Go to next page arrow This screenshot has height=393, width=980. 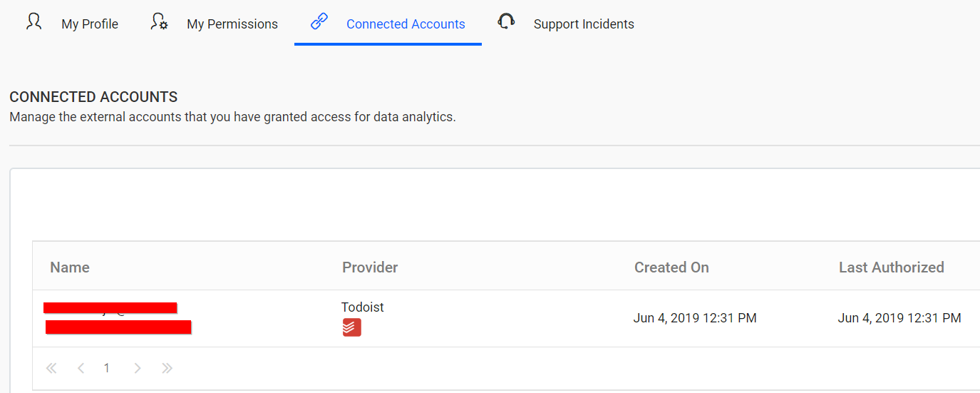click(x=138, y=368)
